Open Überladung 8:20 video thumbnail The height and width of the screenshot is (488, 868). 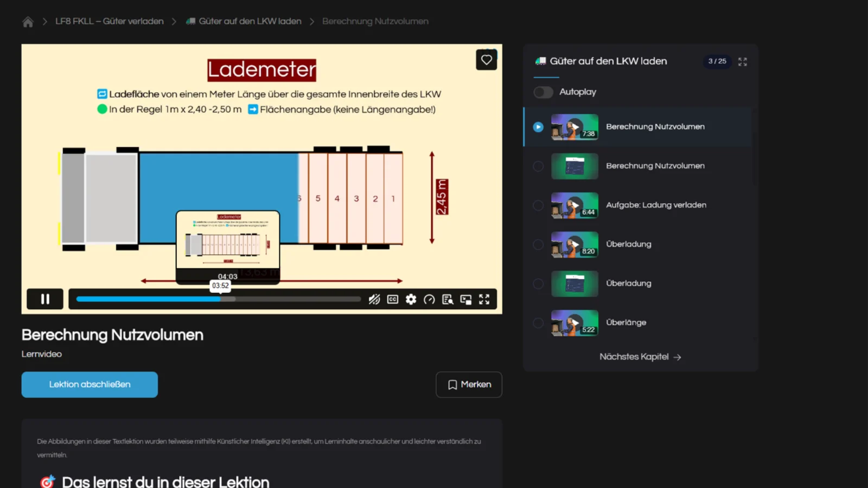[x=575, y=245]
